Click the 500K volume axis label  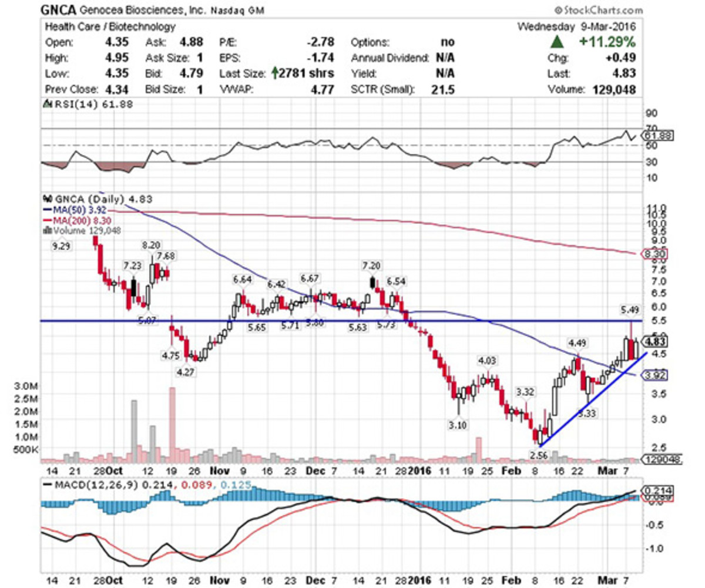pos(25,449)
